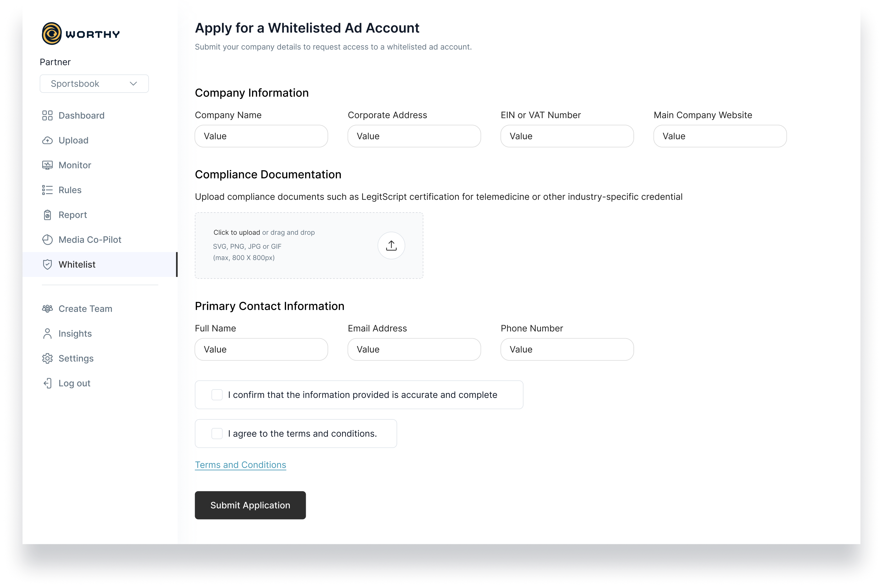The width and height of the screenshot is (882, 588).
Task: Open the Sportsbook partner dropdown
Action: point(94,84)
